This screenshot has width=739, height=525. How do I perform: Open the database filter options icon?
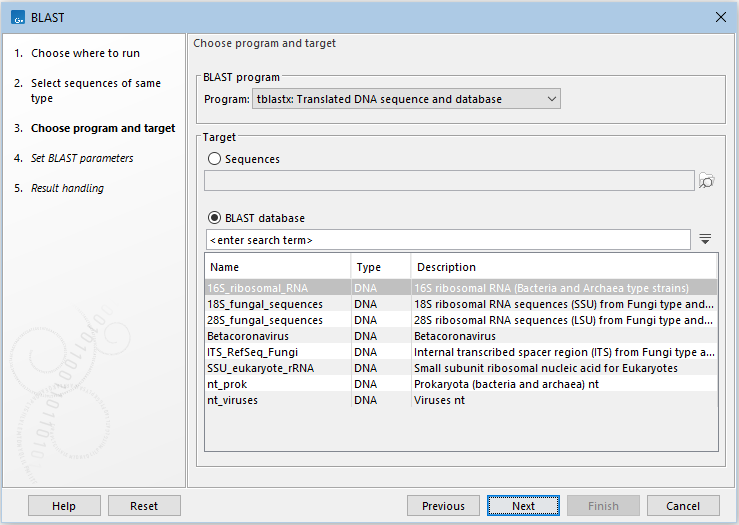(705, 240)
